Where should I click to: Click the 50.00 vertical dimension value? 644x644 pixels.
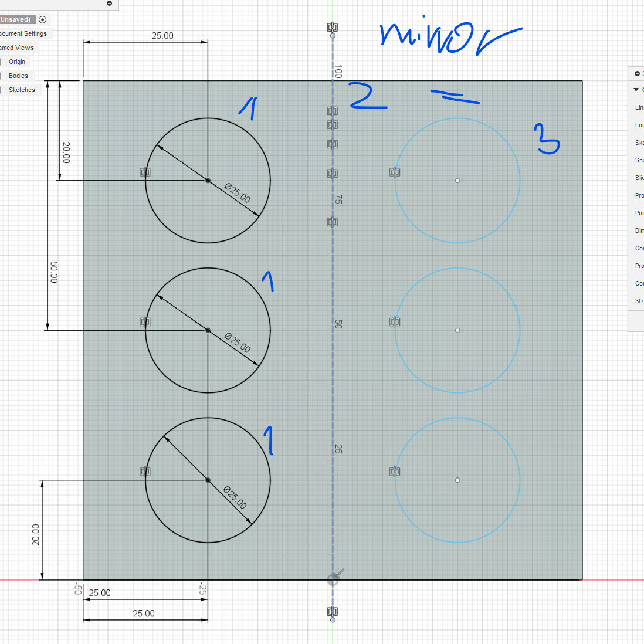click(x=54, y=273)
